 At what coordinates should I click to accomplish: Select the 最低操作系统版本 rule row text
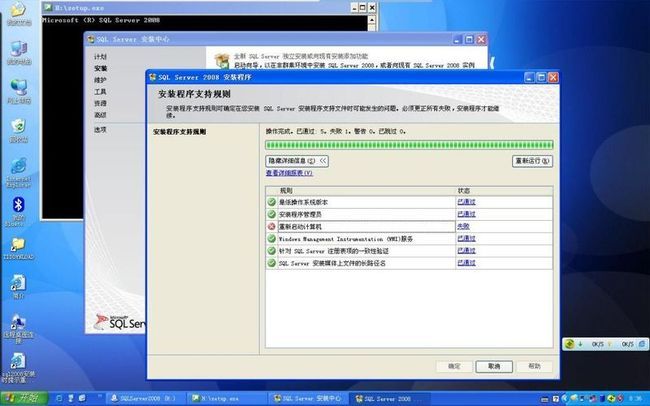point(303,202)
